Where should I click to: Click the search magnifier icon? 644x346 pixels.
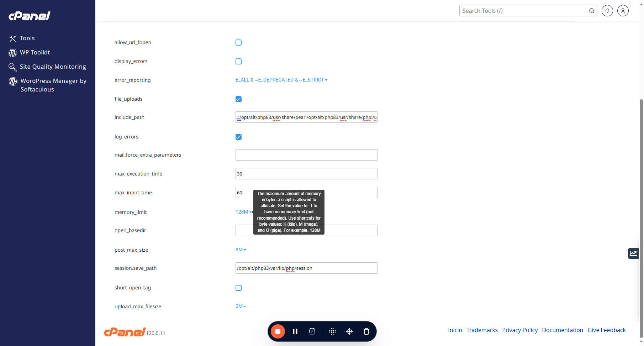pos(592,11)
